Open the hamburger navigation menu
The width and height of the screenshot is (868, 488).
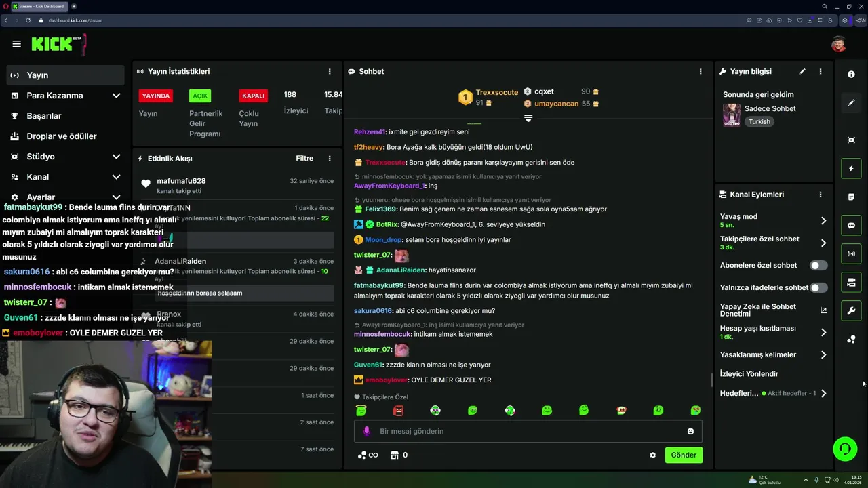tap(16, 44)
